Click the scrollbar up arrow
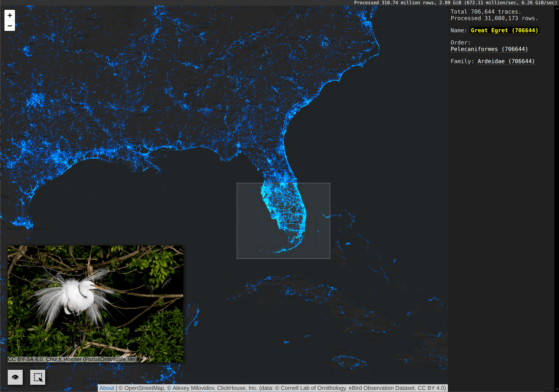559x392 pixels. 557,8
